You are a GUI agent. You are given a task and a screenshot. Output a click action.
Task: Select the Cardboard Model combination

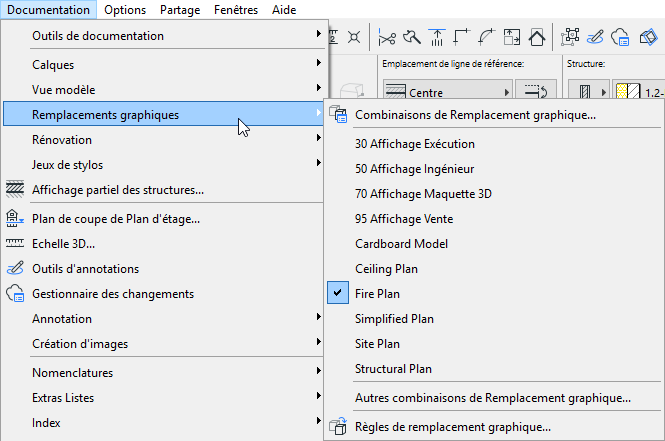point(494,244)
